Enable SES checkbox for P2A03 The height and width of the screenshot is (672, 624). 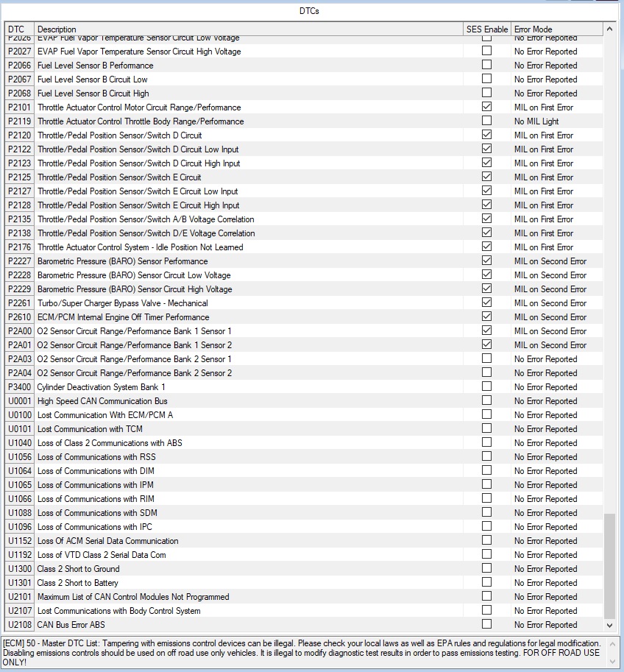coord(486,358)
